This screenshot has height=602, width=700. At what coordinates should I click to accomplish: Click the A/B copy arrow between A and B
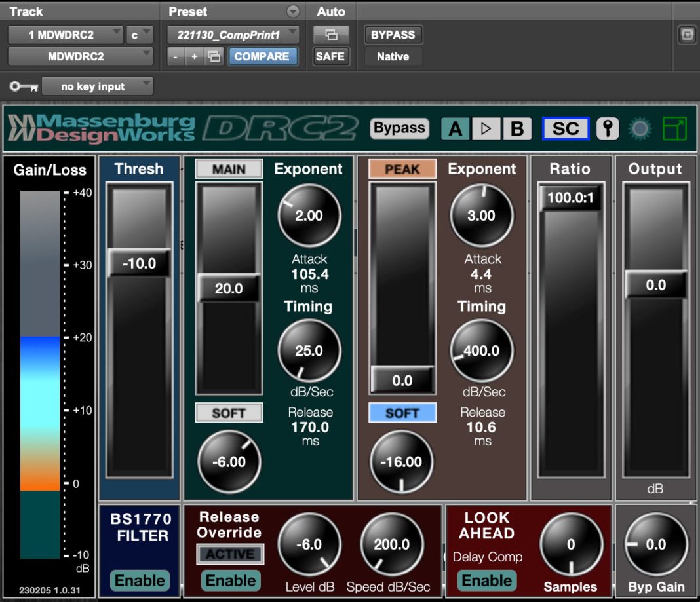click(486, 129)
